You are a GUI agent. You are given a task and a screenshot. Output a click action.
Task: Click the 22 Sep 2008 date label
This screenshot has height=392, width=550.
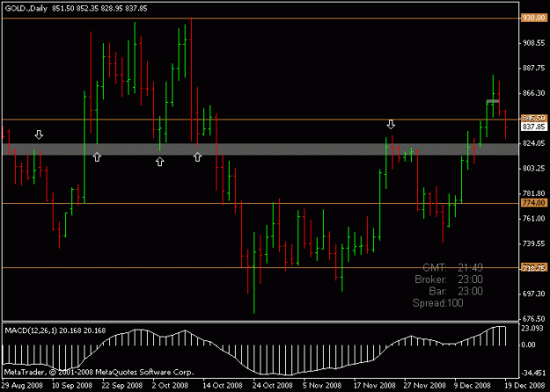tap(122, 386)
